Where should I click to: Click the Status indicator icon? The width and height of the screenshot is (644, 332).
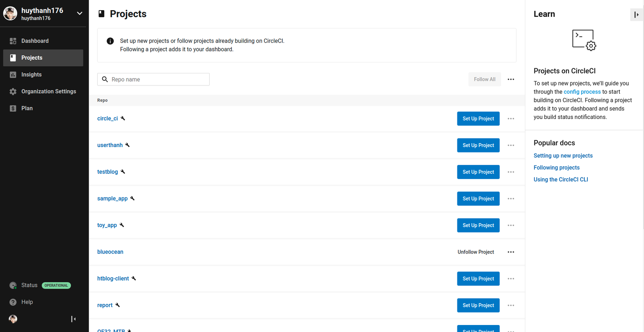click(x=13, y=285)
